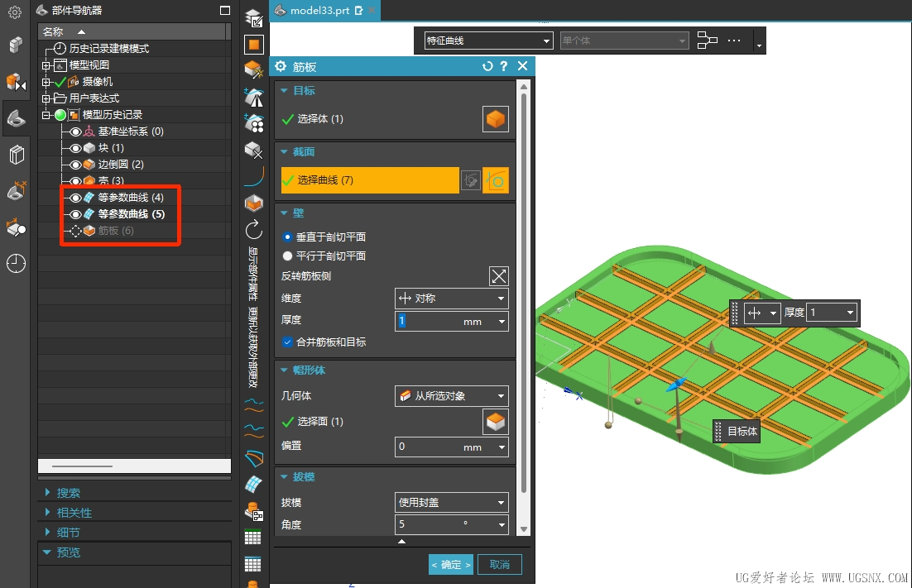Open the draft angle dropdown arrow

click(x=502, y=524)
